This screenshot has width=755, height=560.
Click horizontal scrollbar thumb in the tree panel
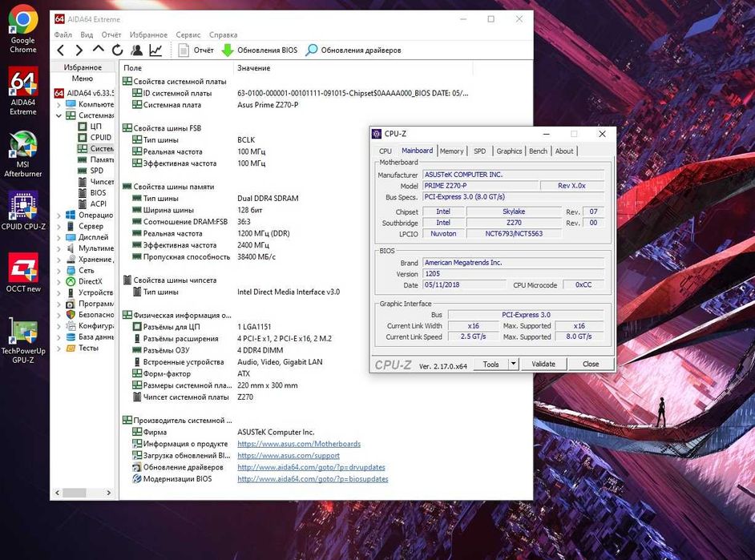pos(75,493)
